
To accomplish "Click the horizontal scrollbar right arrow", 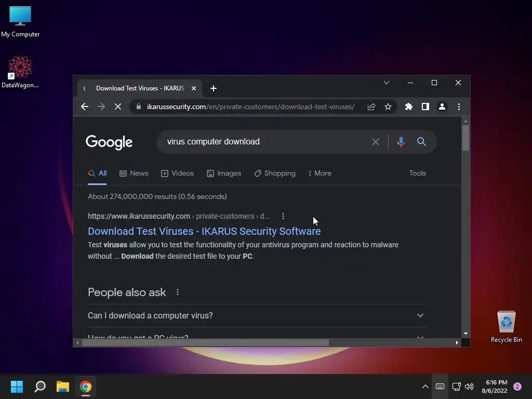I will tap(457, 343).
